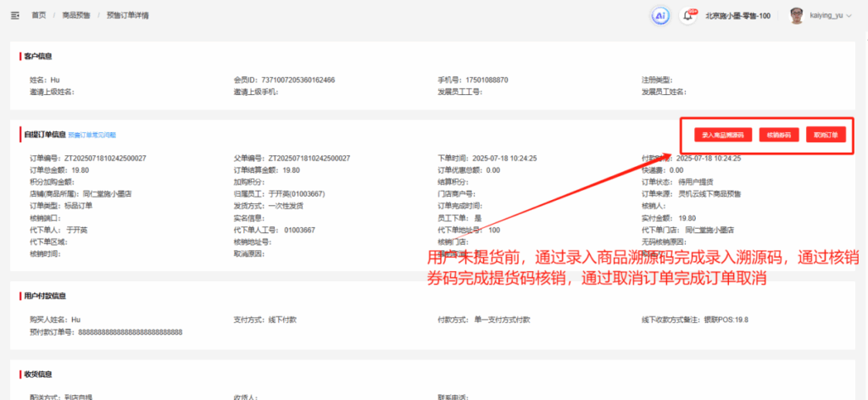Open the 北京施小墨-零售-100 store selector
The width and height of the screenshot is (868, 400).
[x=737, y=15]
